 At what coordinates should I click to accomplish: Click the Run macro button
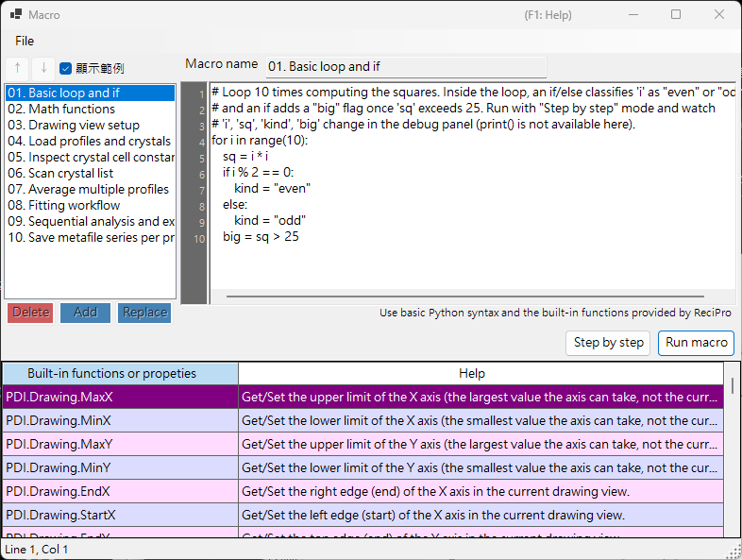pyautogui.click(x=696, y=343)
